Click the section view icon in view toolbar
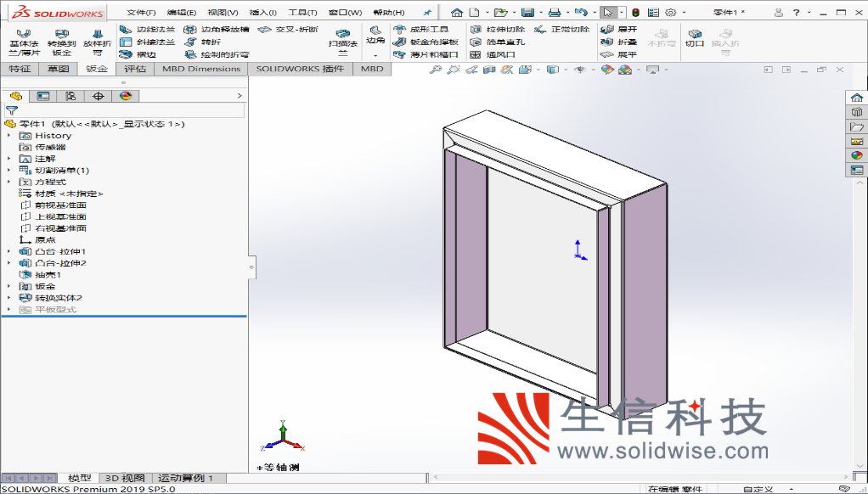Screen dimensions: 868x494 point(489,70)
